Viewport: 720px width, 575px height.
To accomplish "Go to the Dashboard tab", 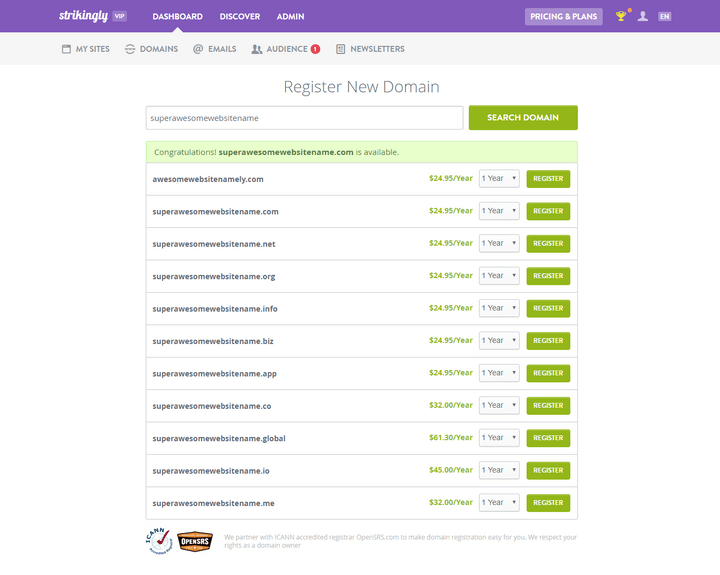I will 177,17.
